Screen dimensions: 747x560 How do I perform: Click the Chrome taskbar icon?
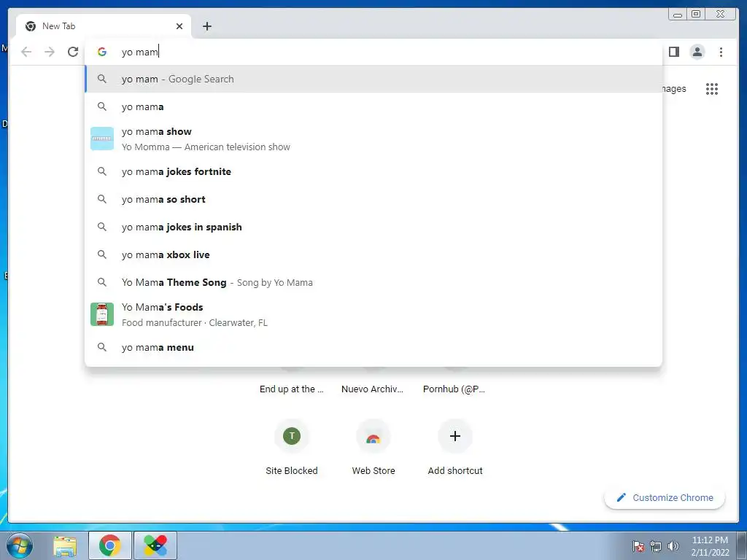[x=110, y=545]
